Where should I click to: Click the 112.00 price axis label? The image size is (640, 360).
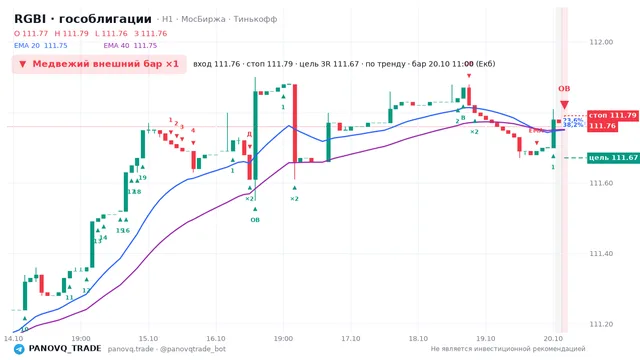click(601, 42)
